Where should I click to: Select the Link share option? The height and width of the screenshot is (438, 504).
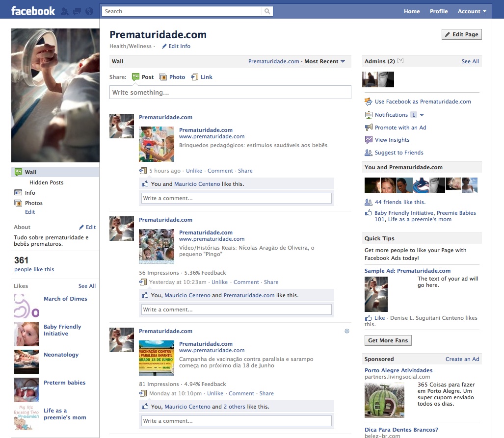[202, 77]
